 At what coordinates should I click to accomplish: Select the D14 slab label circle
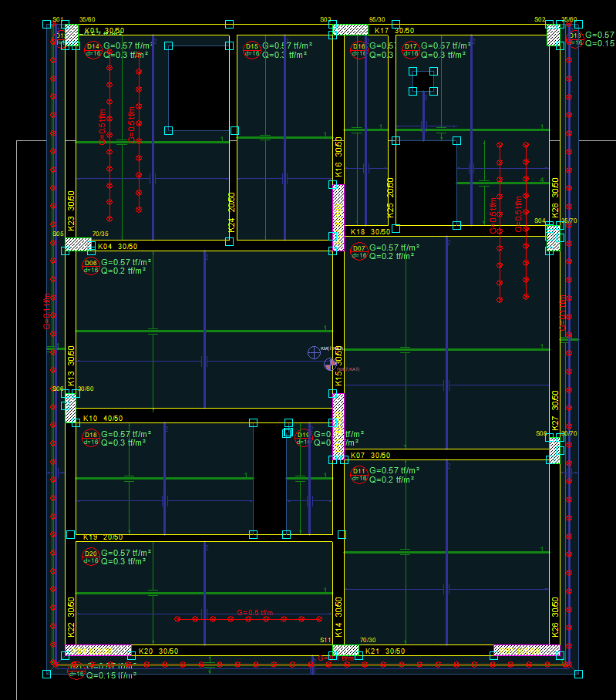click(x=93, y=51)
